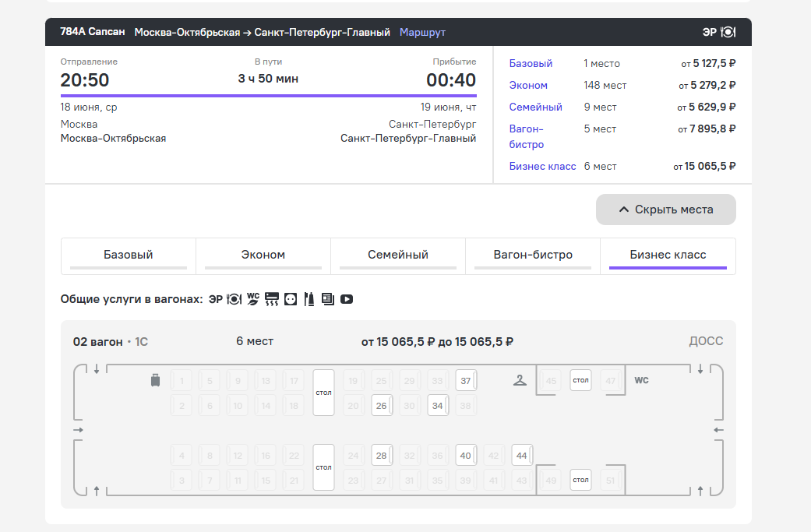Click the departure date 18 июня, ср
The height and width of the screenshot is (532, 811).
point(89,107)
